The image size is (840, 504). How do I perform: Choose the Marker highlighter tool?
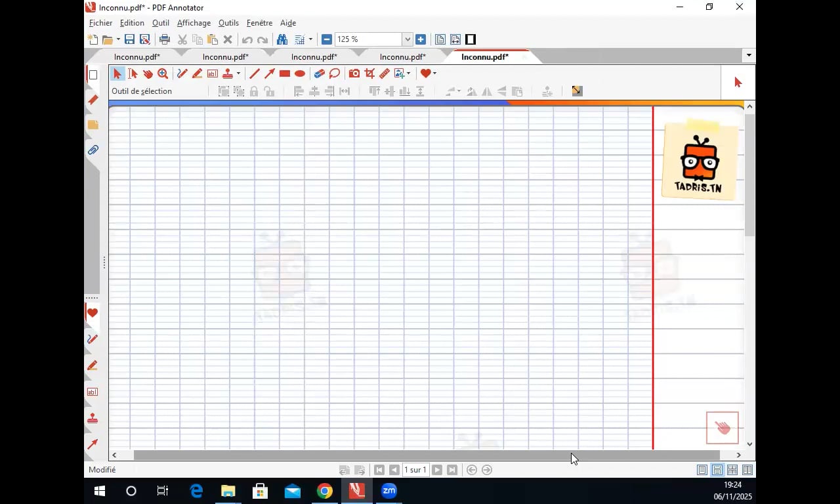(x=197, y=73)
